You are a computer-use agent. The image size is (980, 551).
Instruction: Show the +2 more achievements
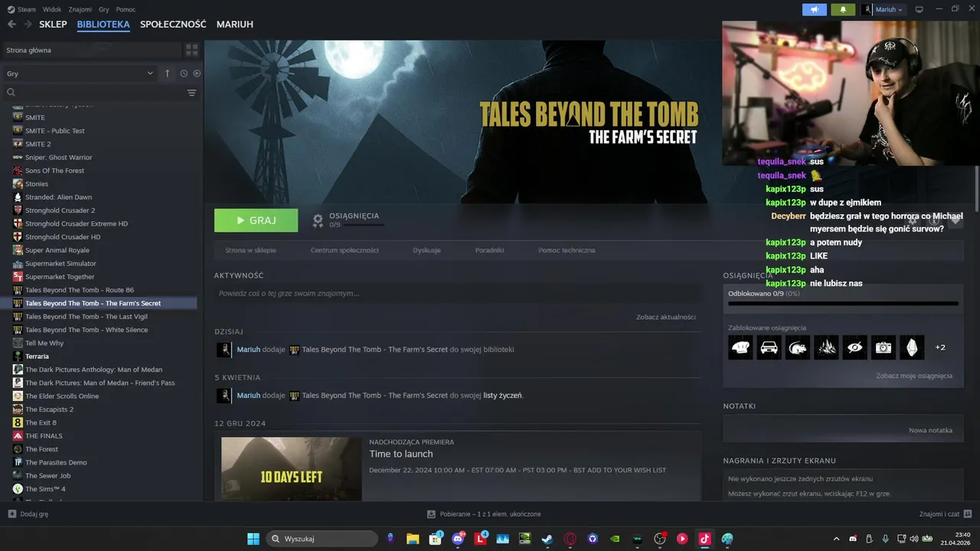point(940,347)
